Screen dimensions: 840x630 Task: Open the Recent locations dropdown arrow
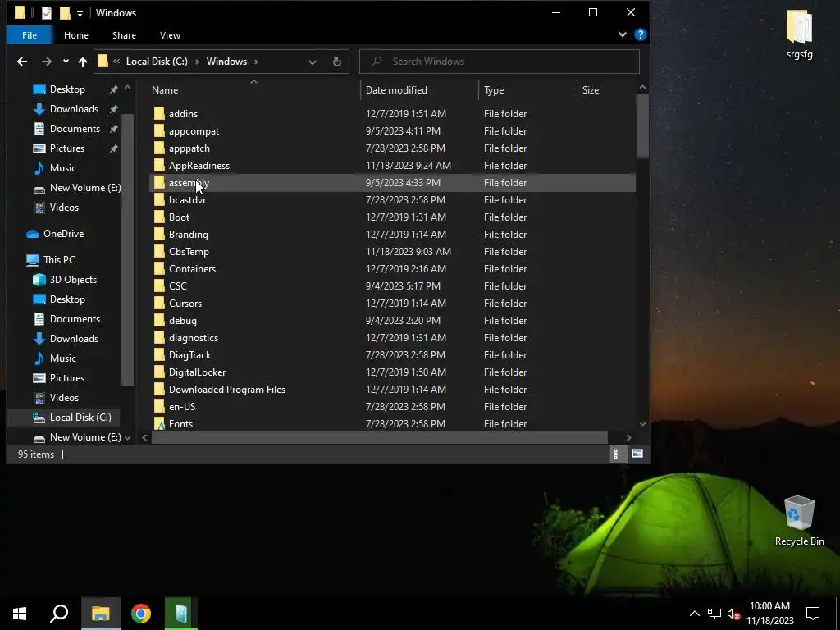[x=66, y=62]
